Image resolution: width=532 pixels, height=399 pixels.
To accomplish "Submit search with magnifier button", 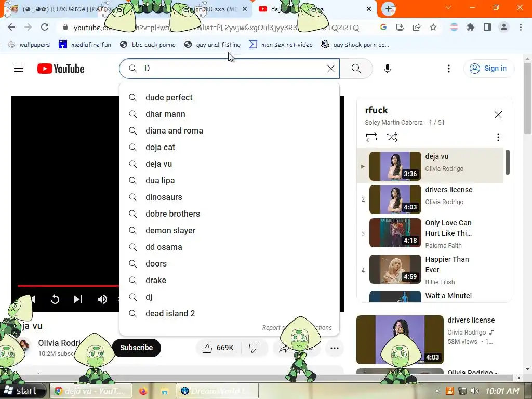I will [x=356, y=69].
